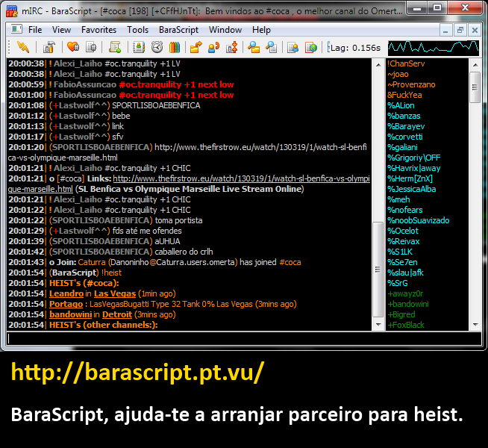The image size is (488, 448).
Task: Open DCC Options red arrows icon
Action: [232, 47]
